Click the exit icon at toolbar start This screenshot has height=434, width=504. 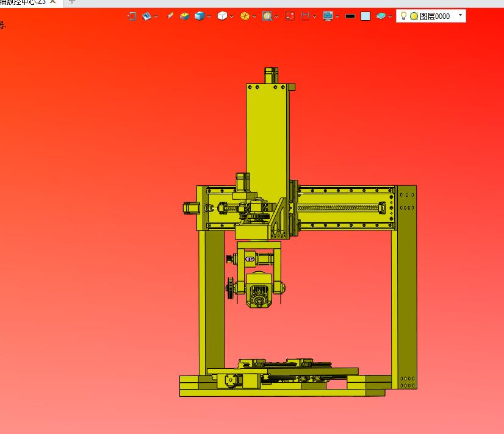tap(132, 16)
